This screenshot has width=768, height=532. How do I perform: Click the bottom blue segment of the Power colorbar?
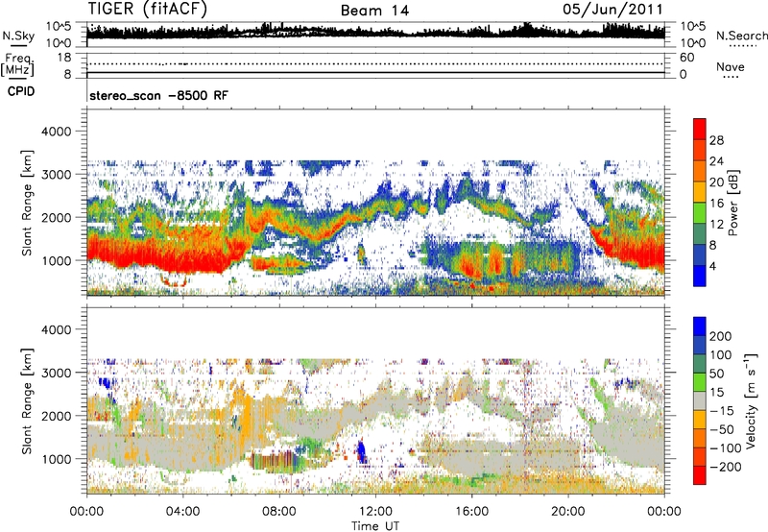click(x=700, y=276)
